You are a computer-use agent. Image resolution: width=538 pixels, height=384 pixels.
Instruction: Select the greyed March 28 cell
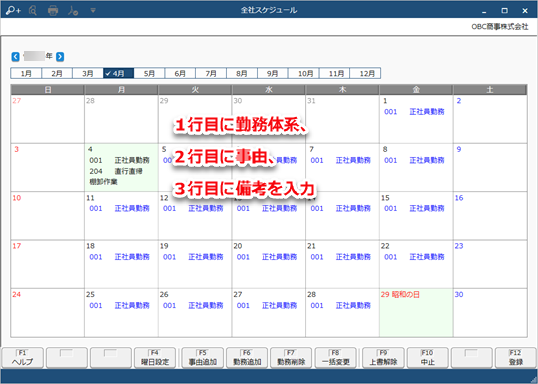click(x=121, y=119)
